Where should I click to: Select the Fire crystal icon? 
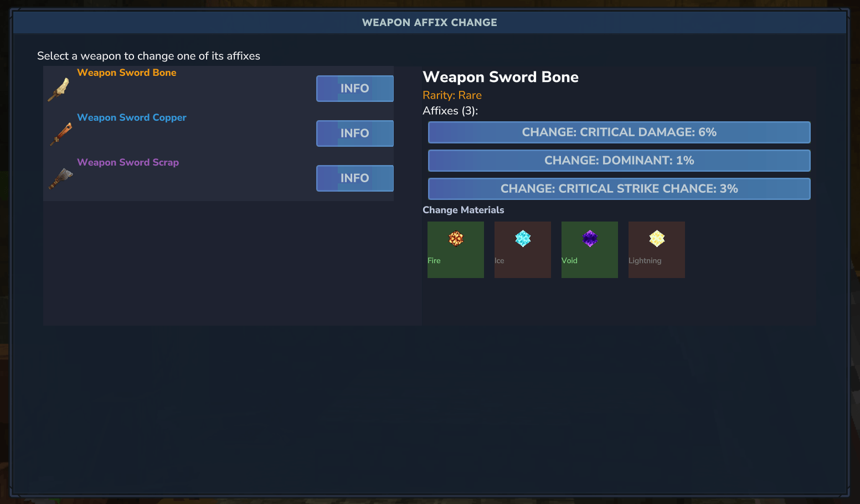(456, 239)
